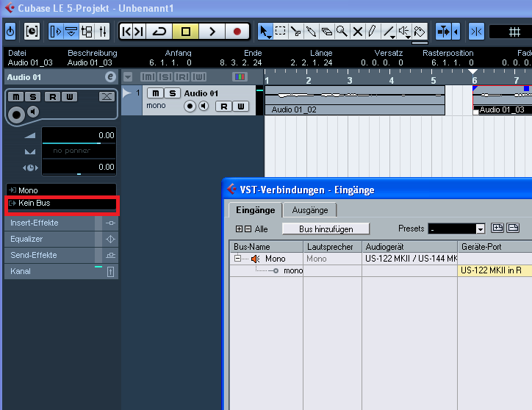Toggle global write automation above track list
532x410 pixels.
tap(199, 77)
